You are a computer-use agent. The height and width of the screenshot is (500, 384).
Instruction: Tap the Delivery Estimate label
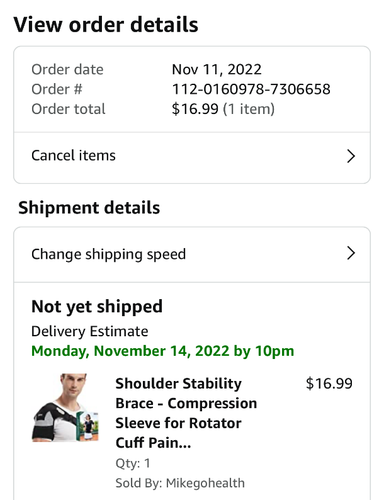click(90, 332)
